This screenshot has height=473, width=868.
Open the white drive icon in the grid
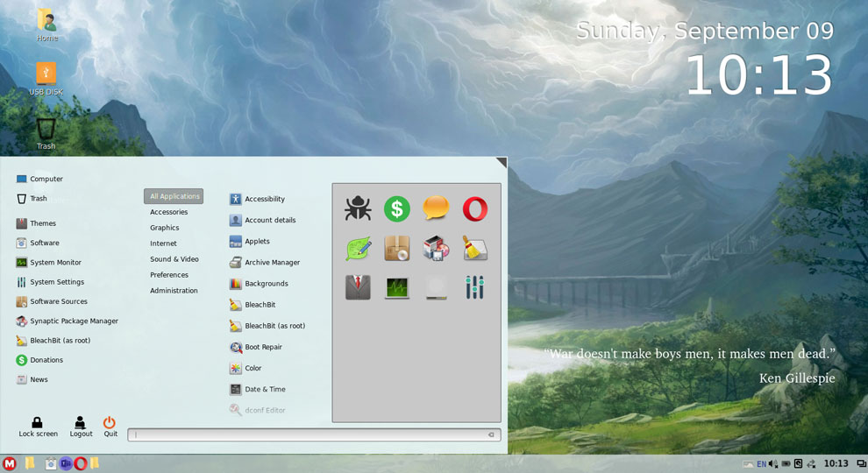[x=436, y=287]
